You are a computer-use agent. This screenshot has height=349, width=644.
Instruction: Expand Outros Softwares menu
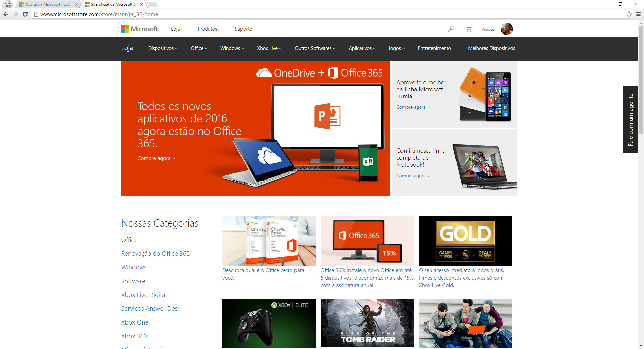(315, 48)
